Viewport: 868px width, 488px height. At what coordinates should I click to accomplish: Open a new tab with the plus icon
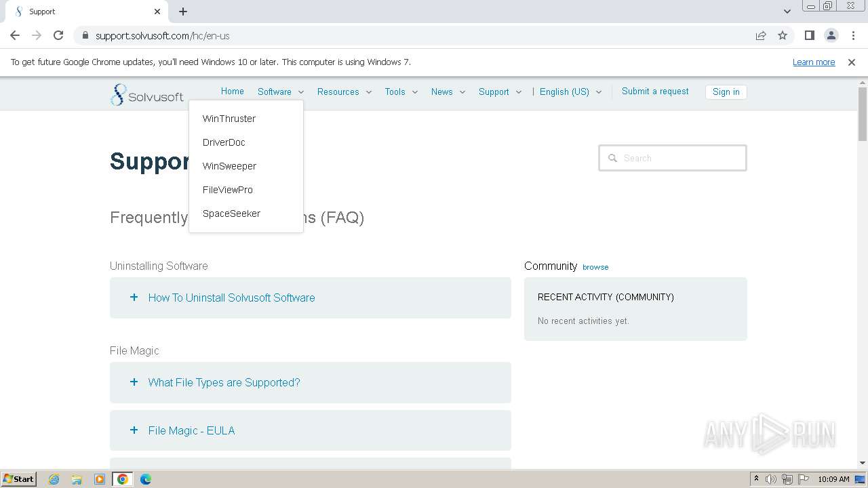(x=183, y=12)
